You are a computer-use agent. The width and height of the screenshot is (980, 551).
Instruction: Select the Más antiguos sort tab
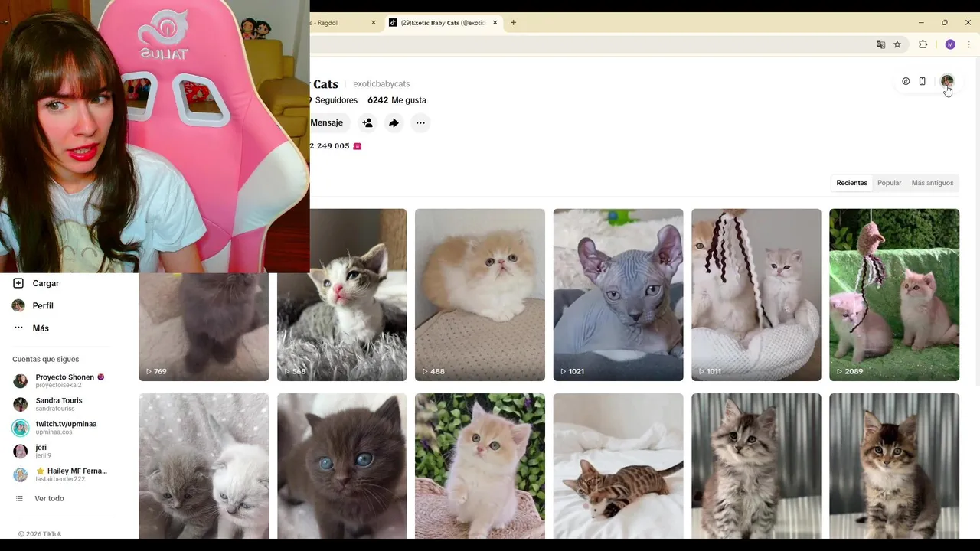tap(932, 183)
